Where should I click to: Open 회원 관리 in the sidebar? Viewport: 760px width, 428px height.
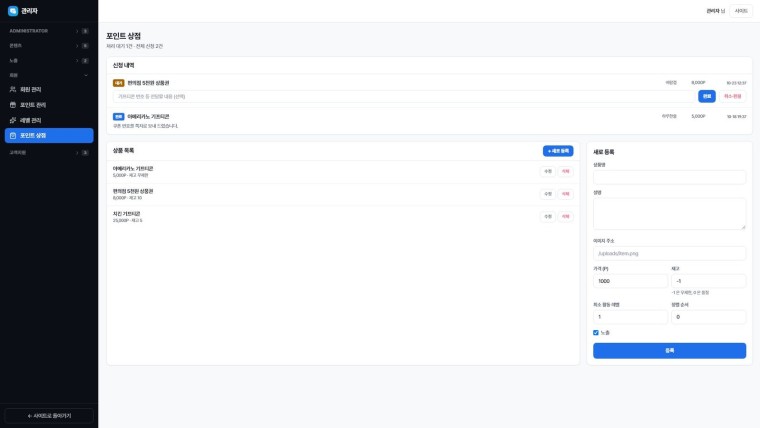pos(49,90)
